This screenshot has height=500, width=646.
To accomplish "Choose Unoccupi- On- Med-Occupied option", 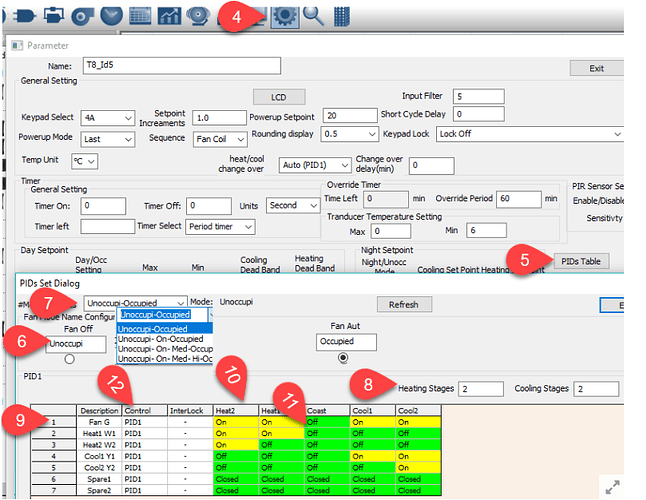I will [x=165, y=350].
